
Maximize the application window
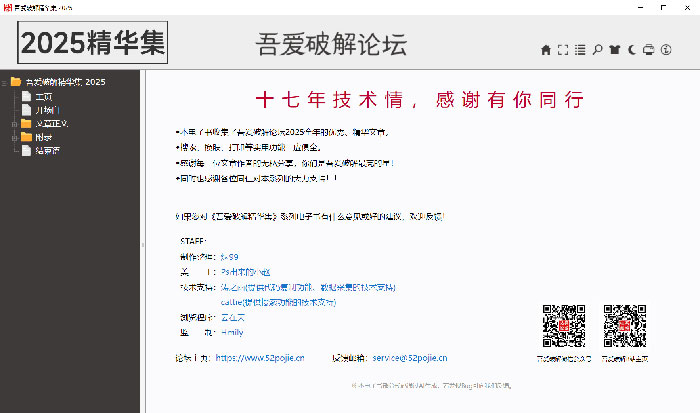click(663, 8)
